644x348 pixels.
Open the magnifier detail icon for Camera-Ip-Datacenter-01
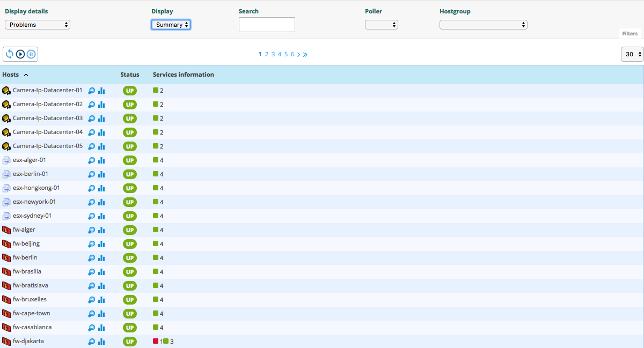coord(92,91)
